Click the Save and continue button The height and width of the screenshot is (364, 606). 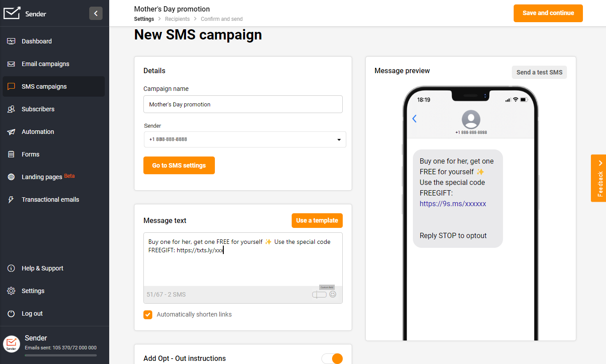[548, 13]
